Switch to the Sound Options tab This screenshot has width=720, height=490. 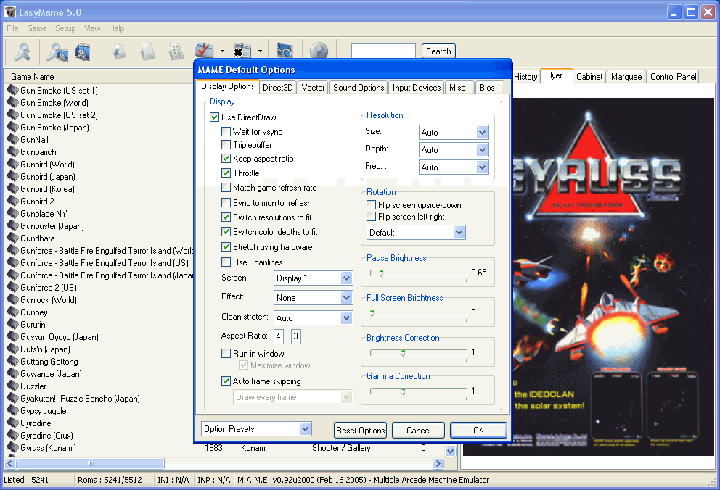358,89
